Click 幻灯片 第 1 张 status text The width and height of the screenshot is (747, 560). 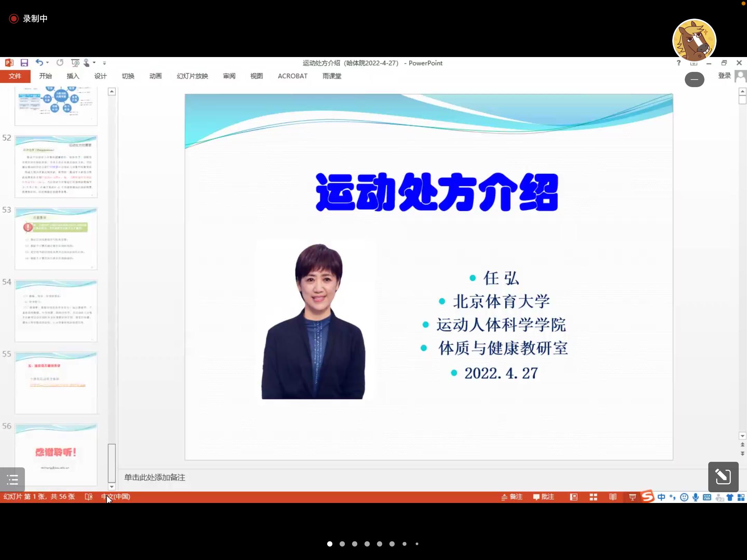tap(39, 497)
